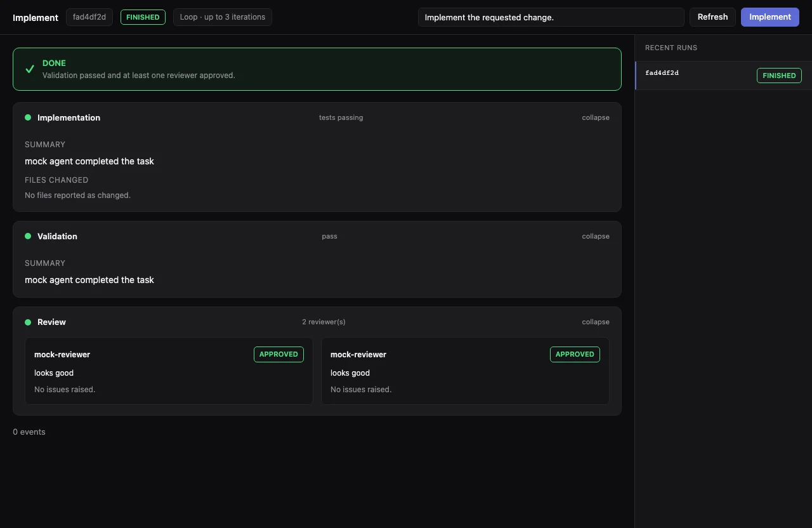Click the APPROVED badge on the right reviewer card
Viewport: 812px width, 528px height.
coord(575,354)
